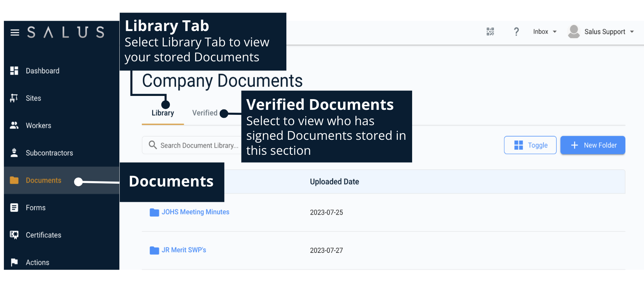Viewport: 644px width, 281px height.
Task: Click the Documents folder icon in sidebar
Action: point(14,180)
